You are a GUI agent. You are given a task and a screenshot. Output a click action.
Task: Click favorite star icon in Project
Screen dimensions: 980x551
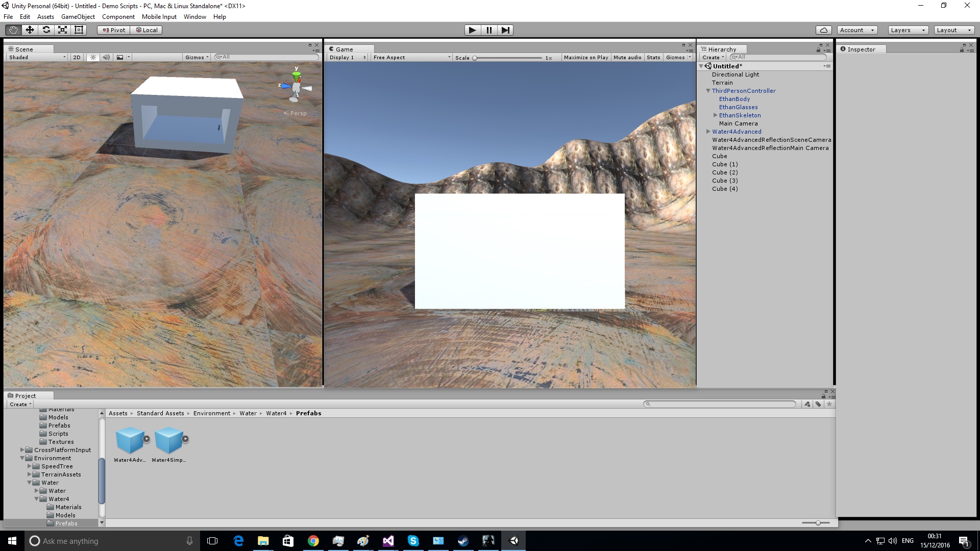coord(829,404)
